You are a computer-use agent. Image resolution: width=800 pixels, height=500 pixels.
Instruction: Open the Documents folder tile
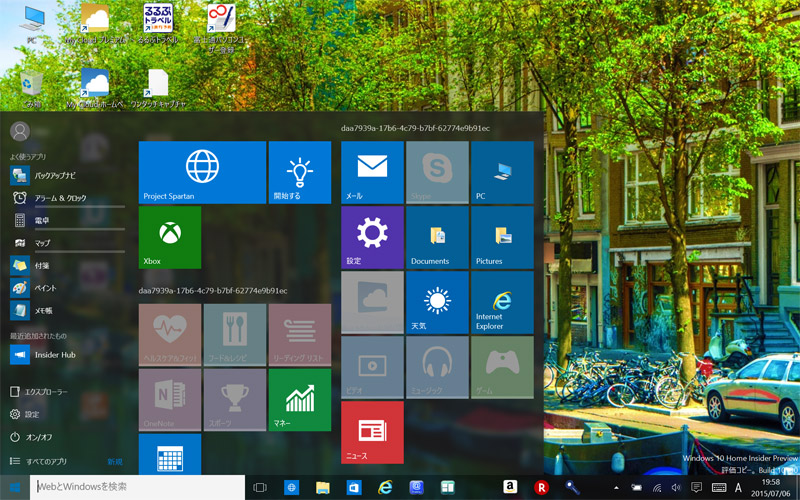[437, 237]
